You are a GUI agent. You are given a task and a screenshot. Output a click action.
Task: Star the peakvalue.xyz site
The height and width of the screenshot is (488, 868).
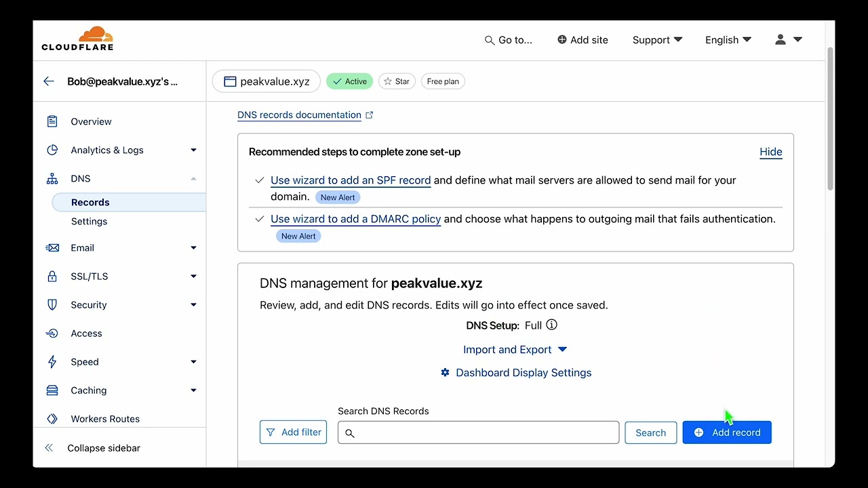[397, 81]
